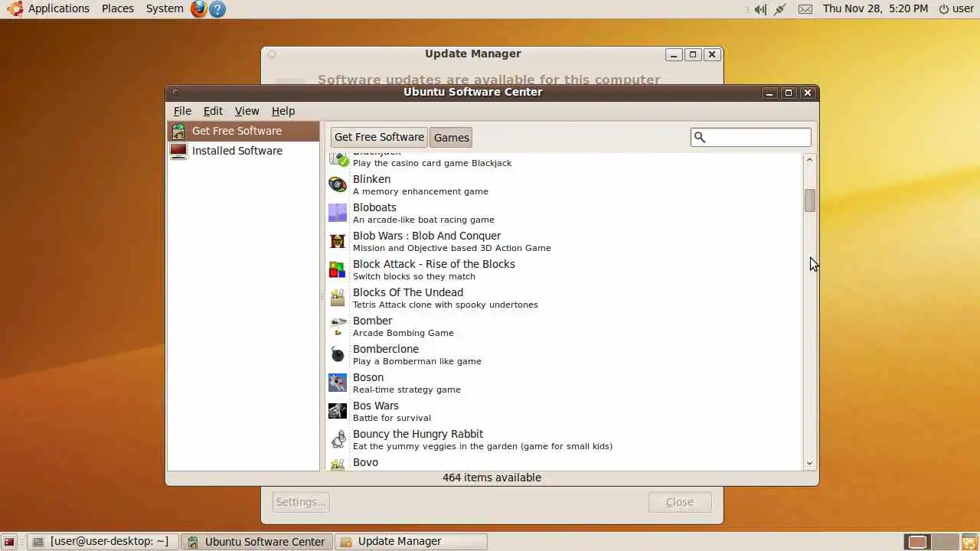Image resolution: width=980 pixels, height=551 pixels.
Task: Switch to first workspace in switcher
Action: pos(917,542)
